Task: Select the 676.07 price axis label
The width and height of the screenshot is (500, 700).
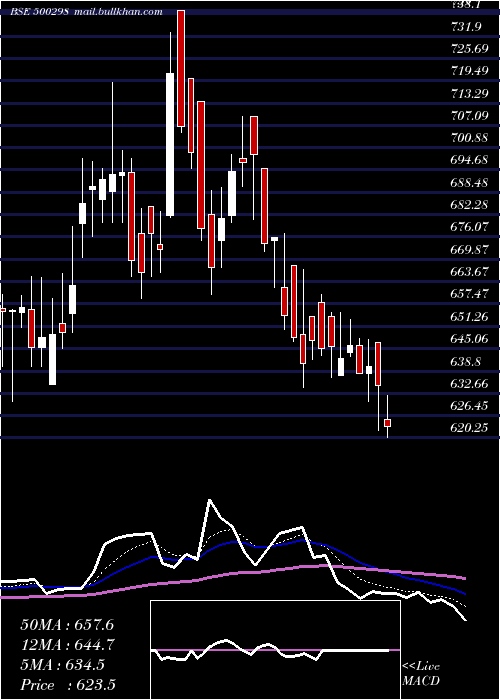Action: pos(469,227)
